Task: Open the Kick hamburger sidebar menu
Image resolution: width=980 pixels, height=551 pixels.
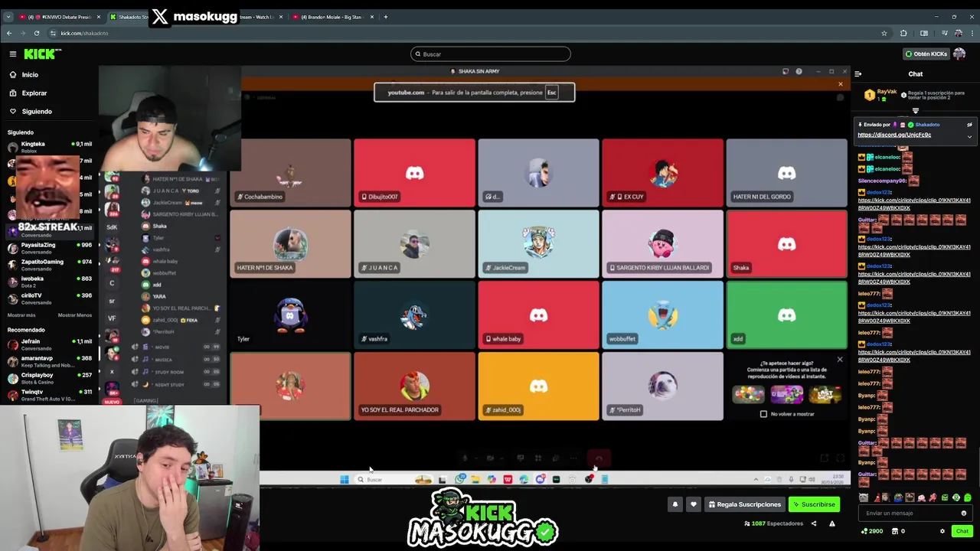Action: [x=13, y=54]
